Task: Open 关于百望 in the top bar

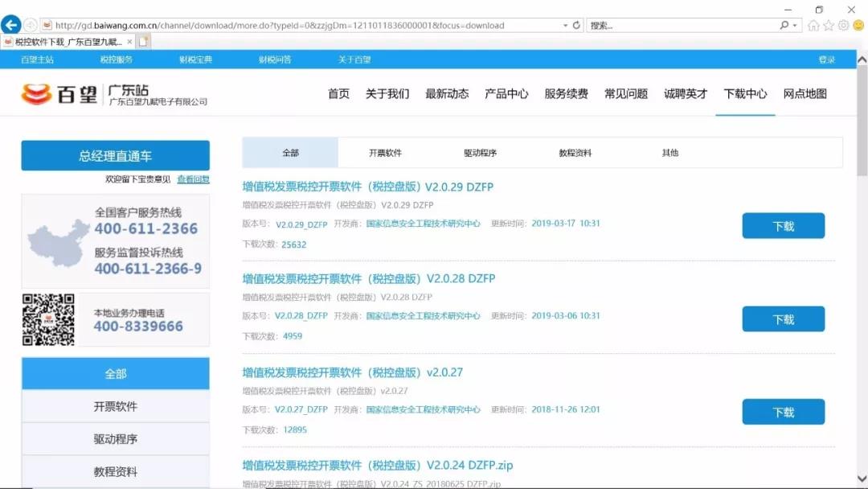Action: point(354,60)
